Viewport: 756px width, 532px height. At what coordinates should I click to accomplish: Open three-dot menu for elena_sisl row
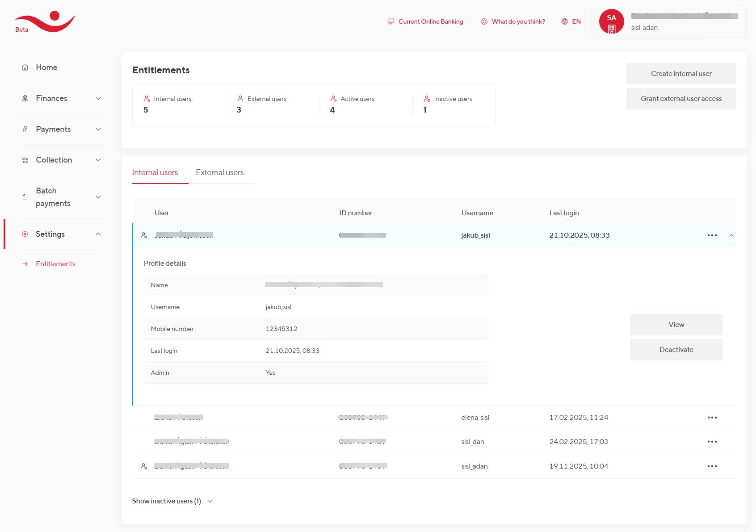tap(712, 418)
